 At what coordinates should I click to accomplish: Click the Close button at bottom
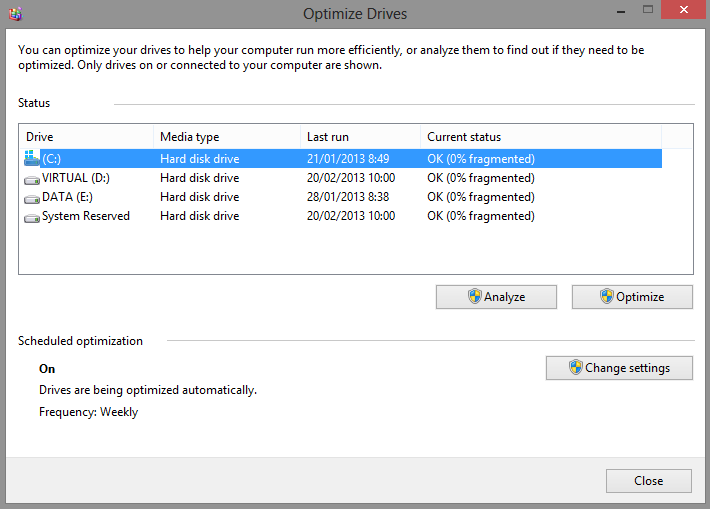pyautogui.click(x=648, y=480)
